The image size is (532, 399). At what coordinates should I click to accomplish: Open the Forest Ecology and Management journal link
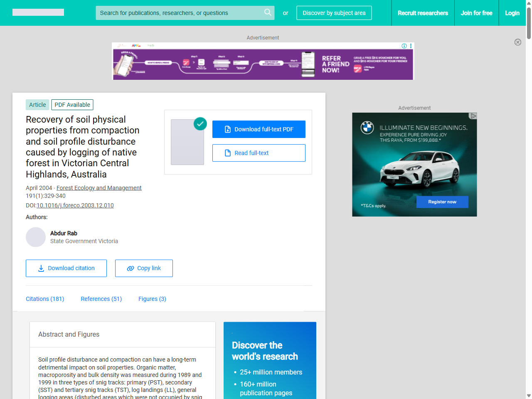tap(99, 188)
